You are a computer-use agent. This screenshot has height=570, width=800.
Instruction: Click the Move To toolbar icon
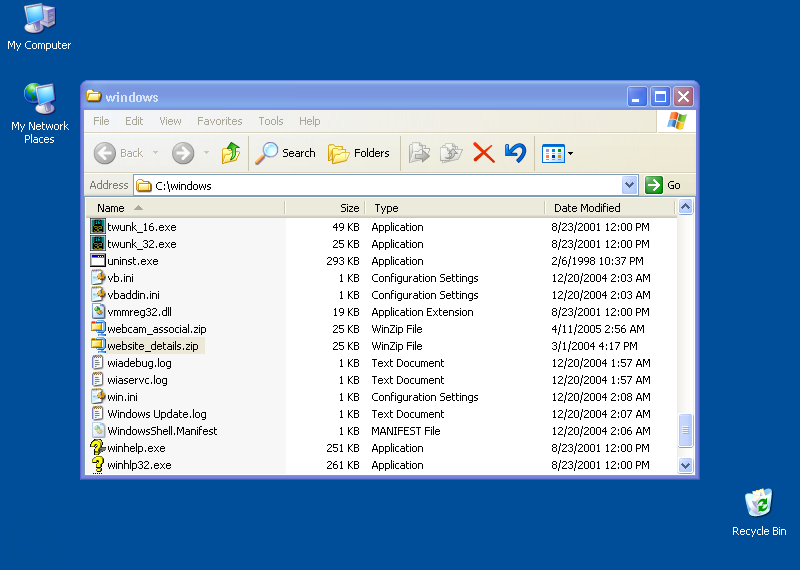pos(419,153)
